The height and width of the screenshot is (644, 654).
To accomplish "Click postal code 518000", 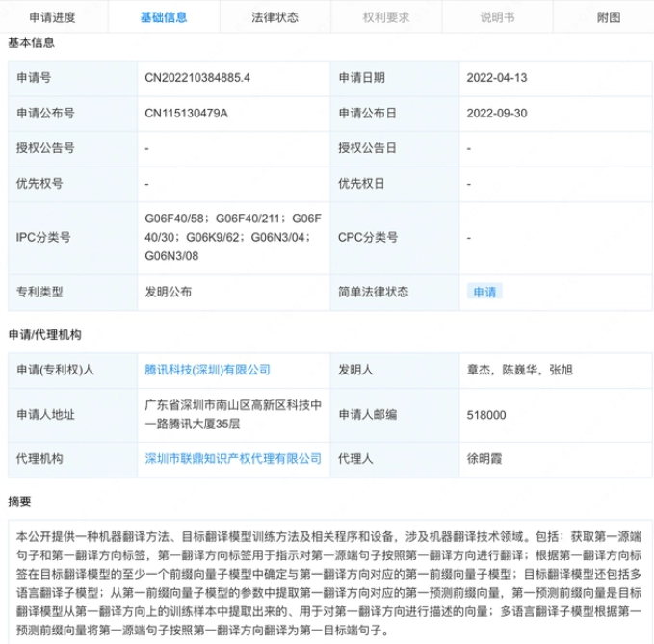I will point(486,415).
